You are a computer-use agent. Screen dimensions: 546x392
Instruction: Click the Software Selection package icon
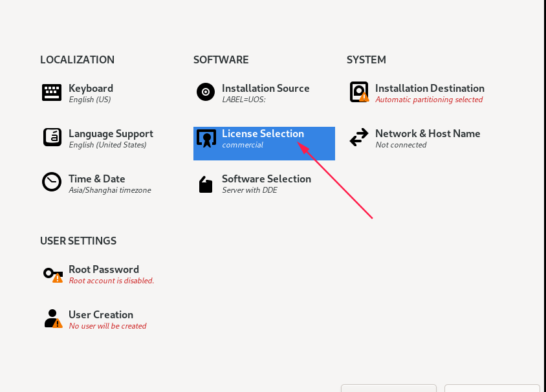tap(206, 185)
